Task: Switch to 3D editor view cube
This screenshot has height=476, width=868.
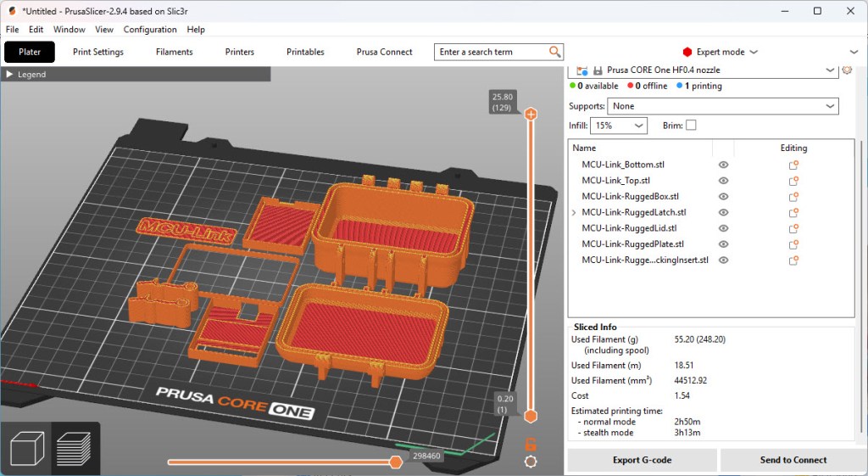Action: coord(25,448)
